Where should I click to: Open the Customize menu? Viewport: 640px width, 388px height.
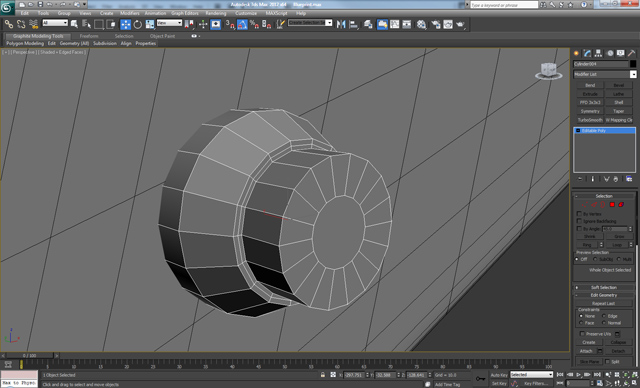(246, 13)
